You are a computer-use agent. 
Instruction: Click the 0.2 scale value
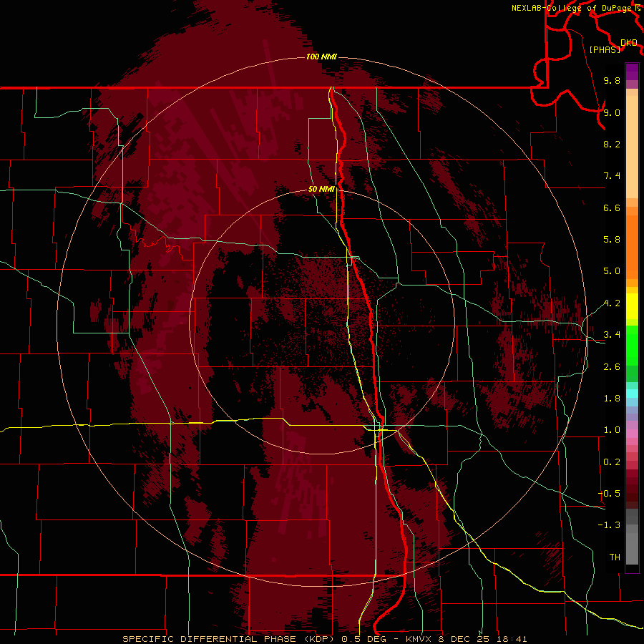pos(612,462)
